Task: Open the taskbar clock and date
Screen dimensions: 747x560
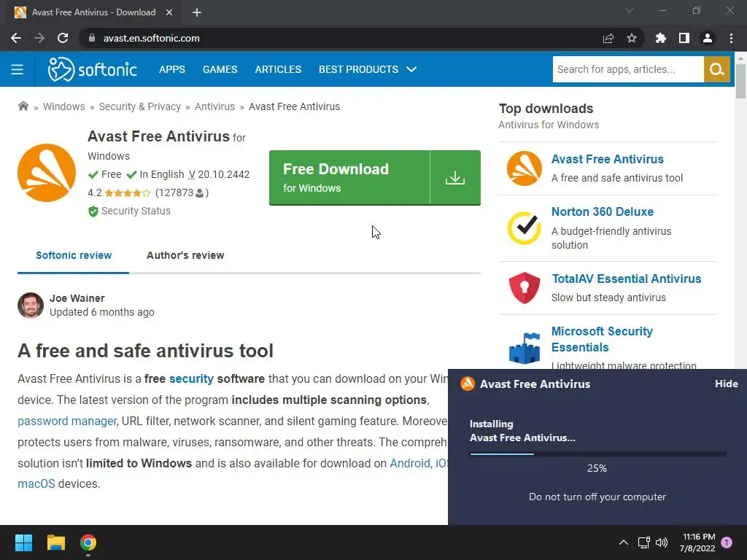Action: pos(697,542)
